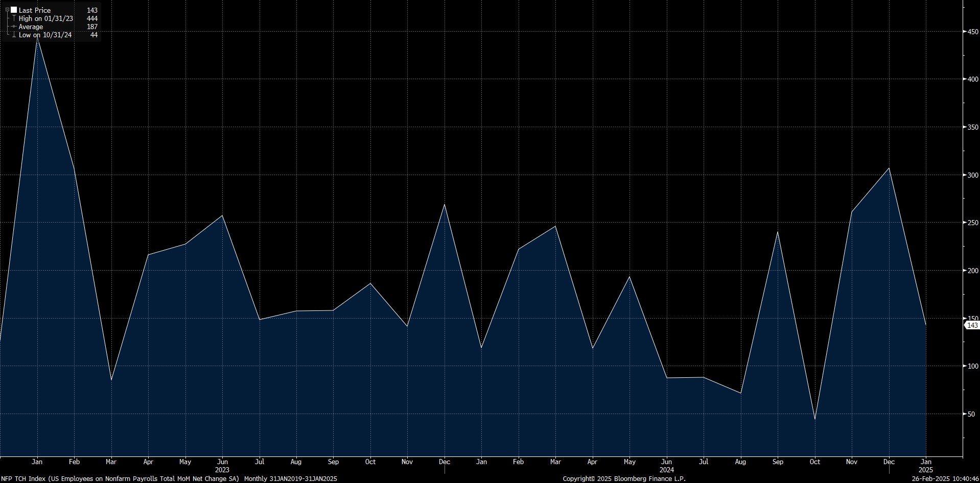Click the 400 y-axis label
The width and height of the screenshot is (980, 483).
click(x=972, y=79)
